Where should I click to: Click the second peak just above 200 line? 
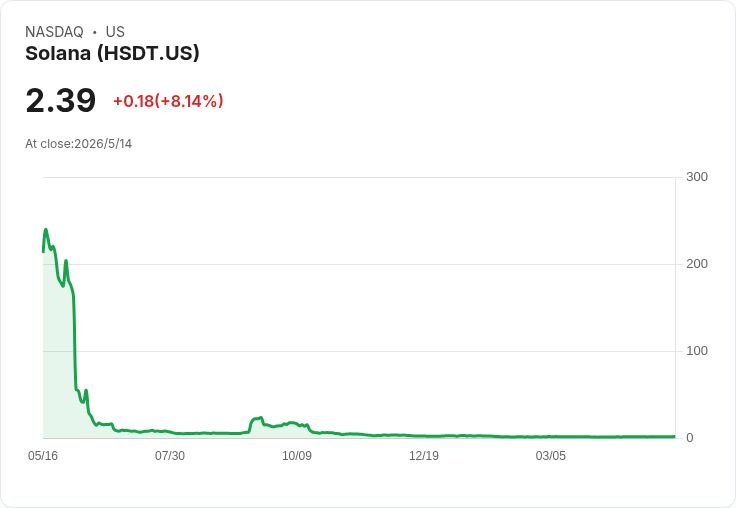click(66, 261)
